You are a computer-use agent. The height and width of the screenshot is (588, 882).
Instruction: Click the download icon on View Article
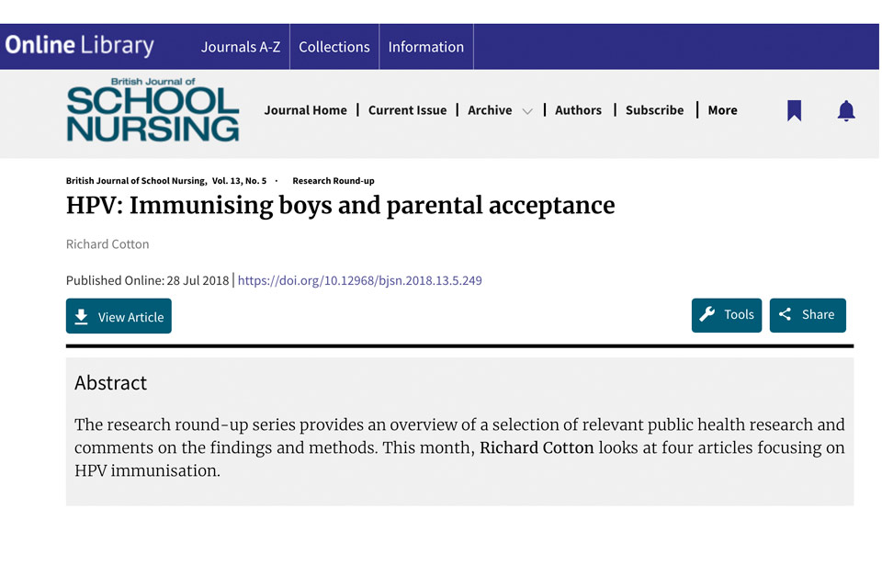[x=82, y=316]
